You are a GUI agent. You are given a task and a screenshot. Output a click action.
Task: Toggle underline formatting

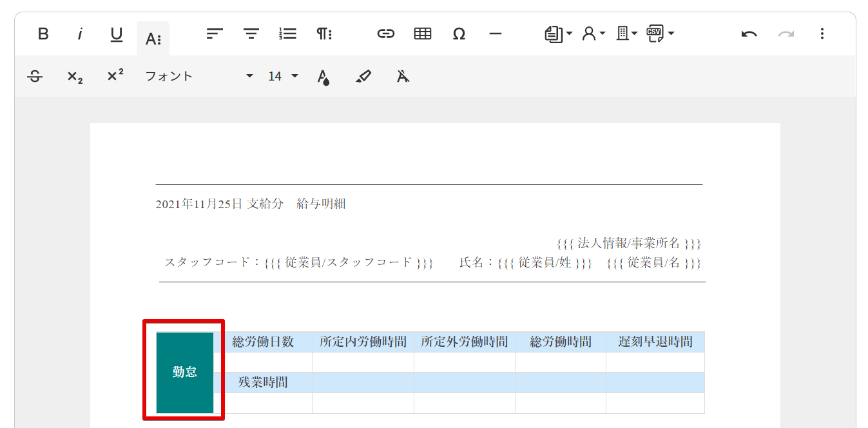pos(117,34)
